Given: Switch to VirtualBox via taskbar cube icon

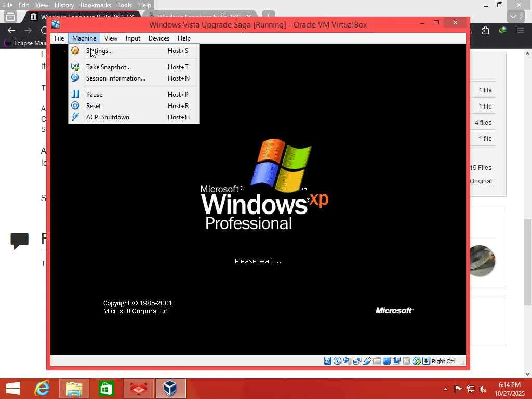Looking at the screenshot, I should click(170, 389).
